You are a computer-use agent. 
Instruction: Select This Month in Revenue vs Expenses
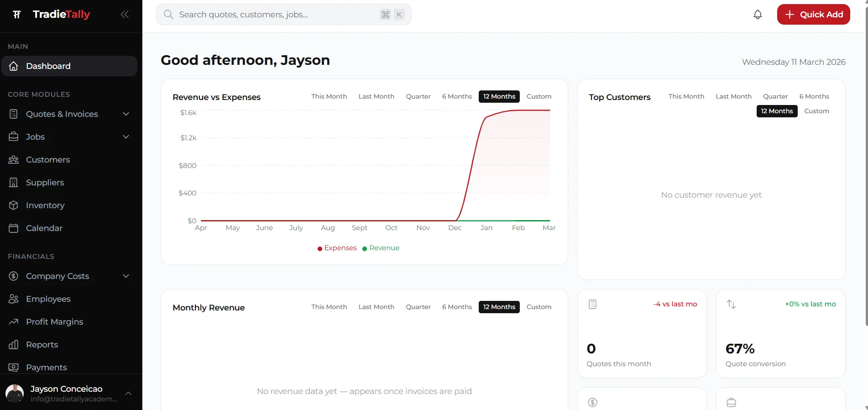(329, 96)
